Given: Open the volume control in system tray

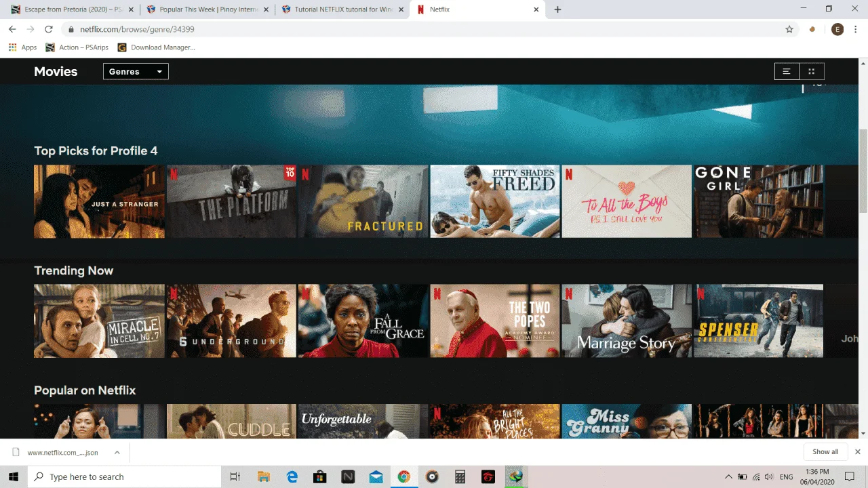Looking at the screenshot, I should [x=769, y=477].
